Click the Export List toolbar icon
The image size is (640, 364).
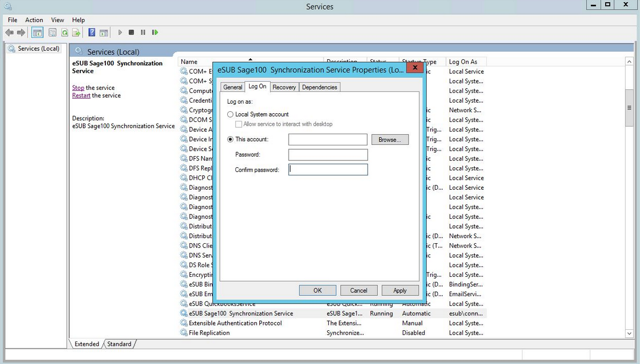pos(76,32)
